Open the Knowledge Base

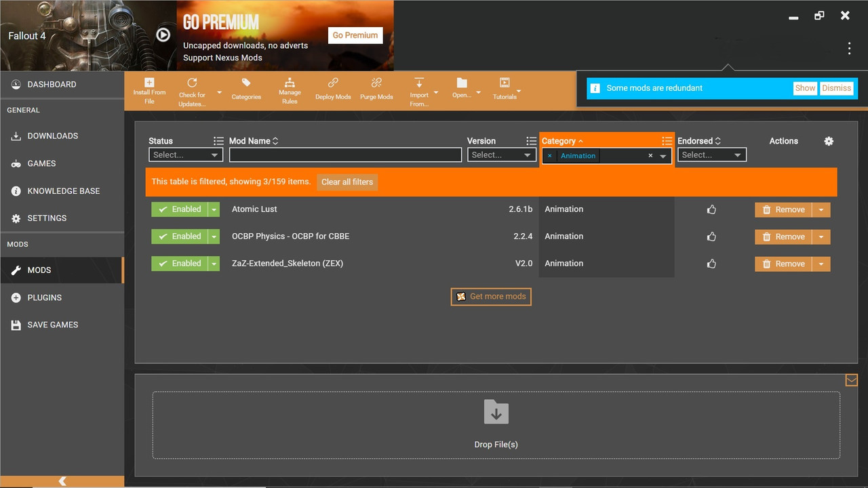click(x=62, y=191)
